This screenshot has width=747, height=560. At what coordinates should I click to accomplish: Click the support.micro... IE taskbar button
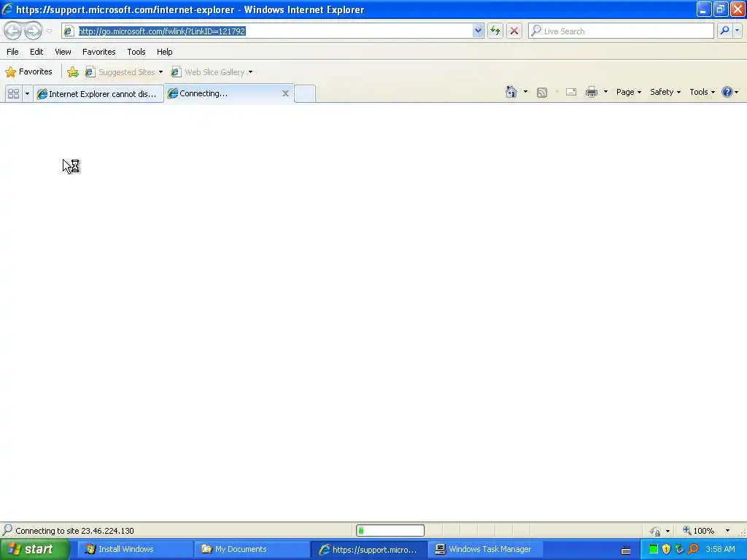tap(368, 549)
